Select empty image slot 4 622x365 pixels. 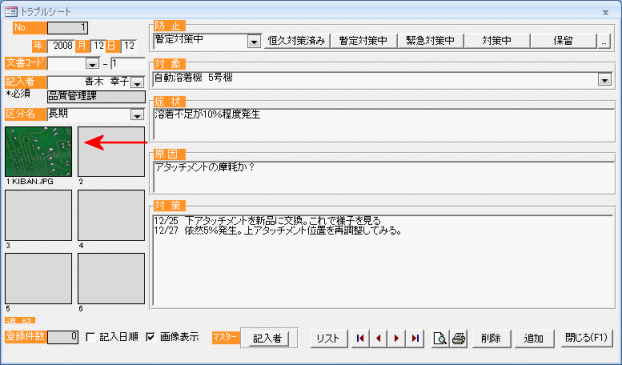[x=111, y=215]
